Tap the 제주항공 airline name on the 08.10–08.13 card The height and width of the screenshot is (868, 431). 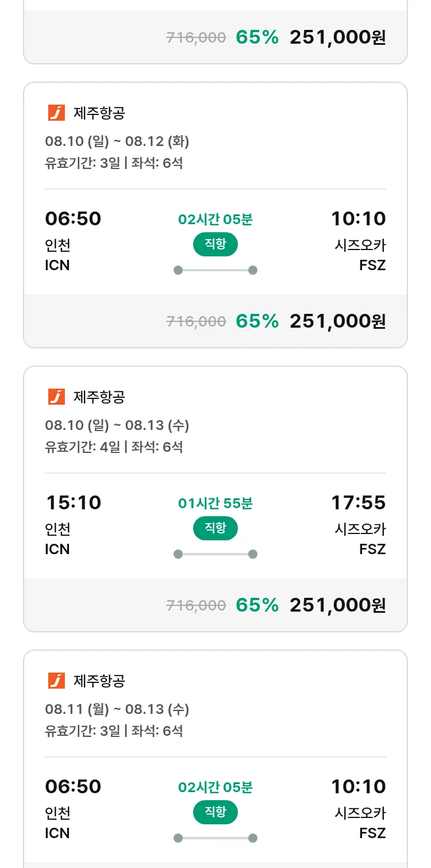point(99,397)
